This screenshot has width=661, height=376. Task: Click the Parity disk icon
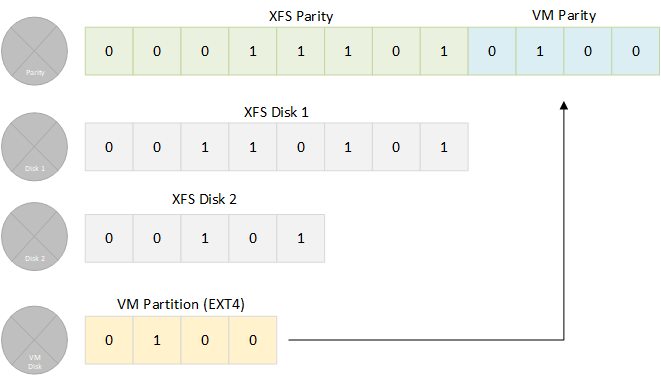[x=35, y=51]
